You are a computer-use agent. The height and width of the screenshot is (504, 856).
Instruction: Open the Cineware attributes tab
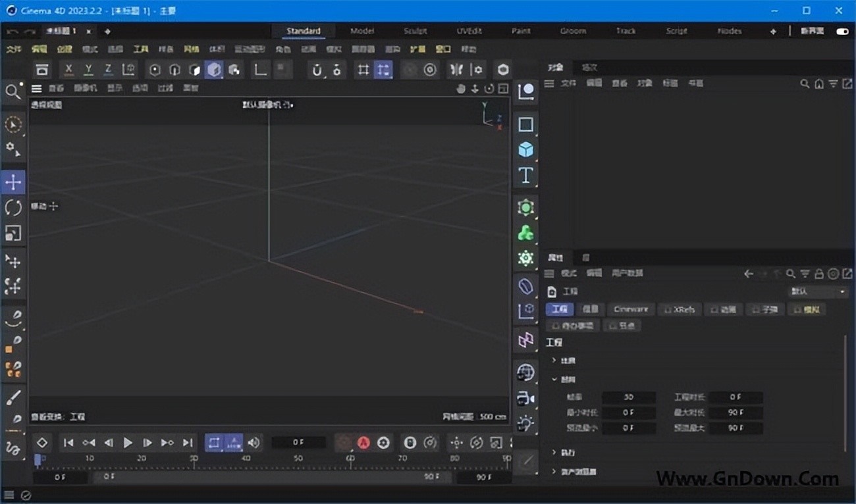(630, 309)
